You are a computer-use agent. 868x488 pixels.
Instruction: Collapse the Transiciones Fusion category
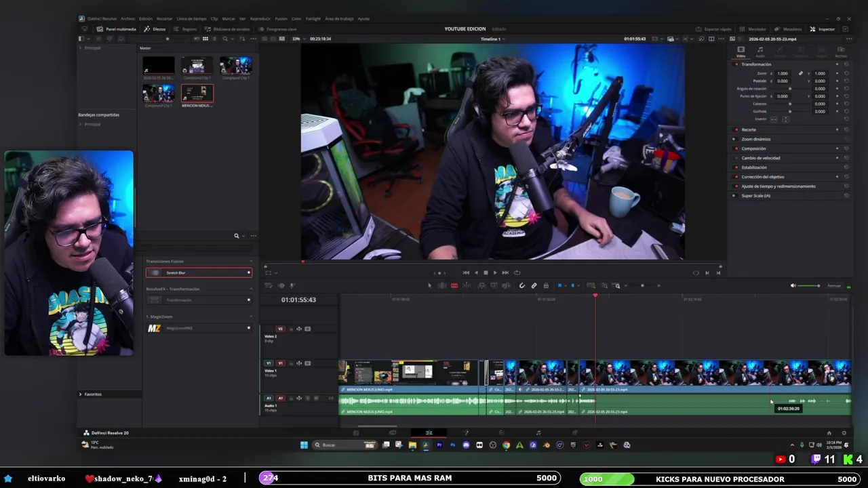pos(251,261)
